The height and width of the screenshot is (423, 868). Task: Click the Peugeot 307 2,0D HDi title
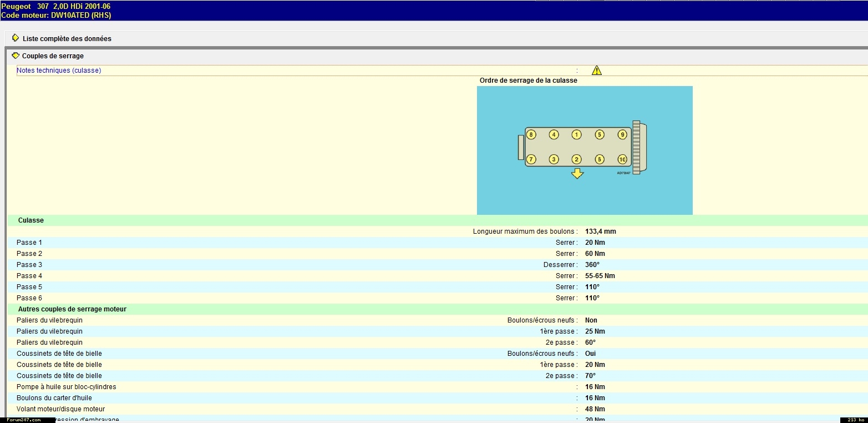55,6
